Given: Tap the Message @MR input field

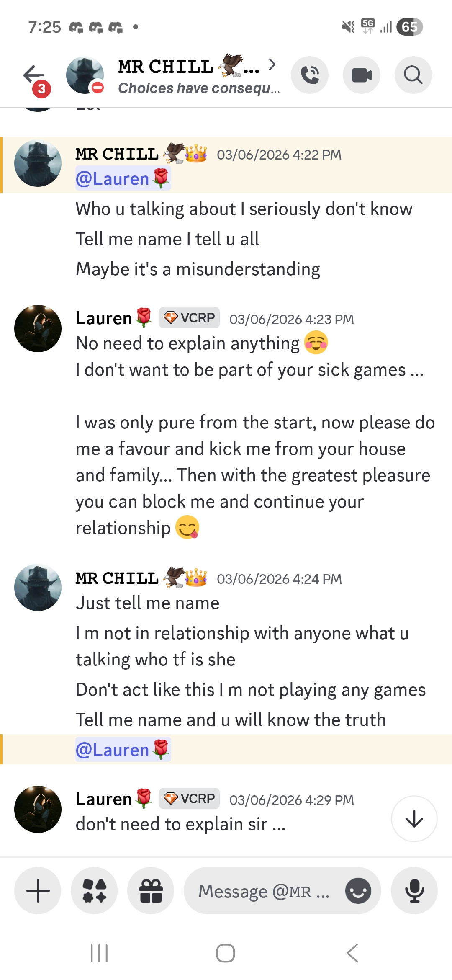Looking at the screenshot, I should (264, 890).
